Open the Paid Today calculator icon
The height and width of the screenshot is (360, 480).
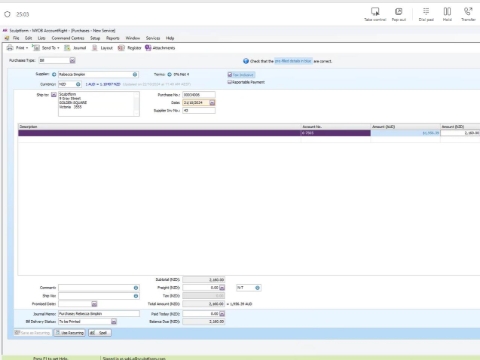222,314
